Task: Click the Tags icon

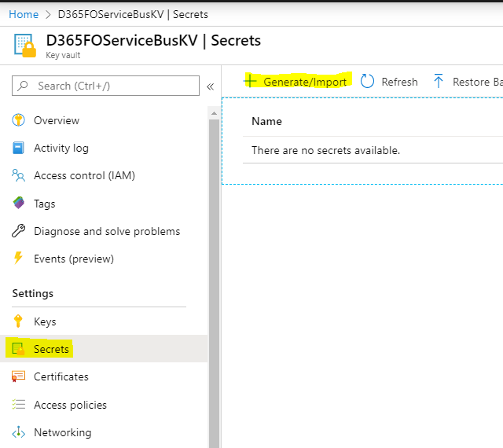Action: [x=19, y=203]
